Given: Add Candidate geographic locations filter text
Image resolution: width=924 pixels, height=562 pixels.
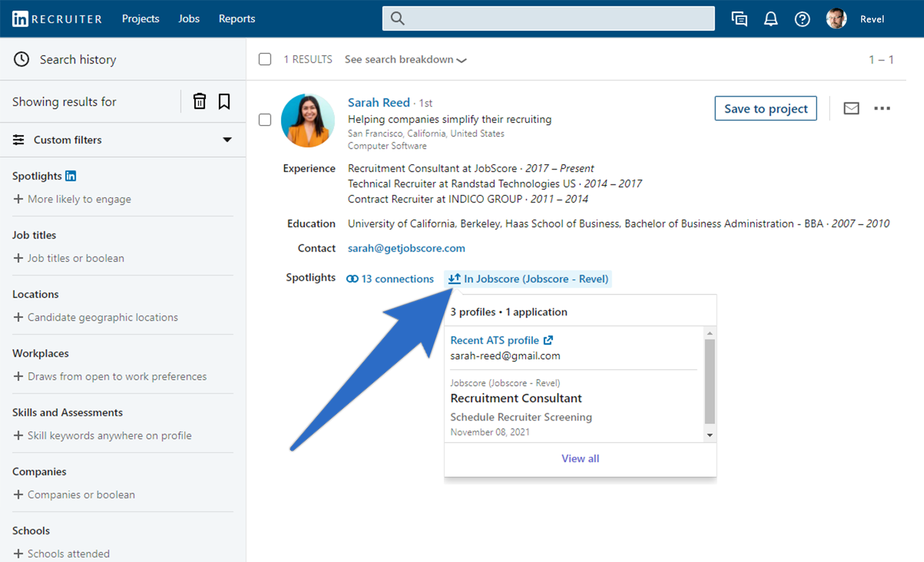Looking at the screenshot, I should coord(103,317).
